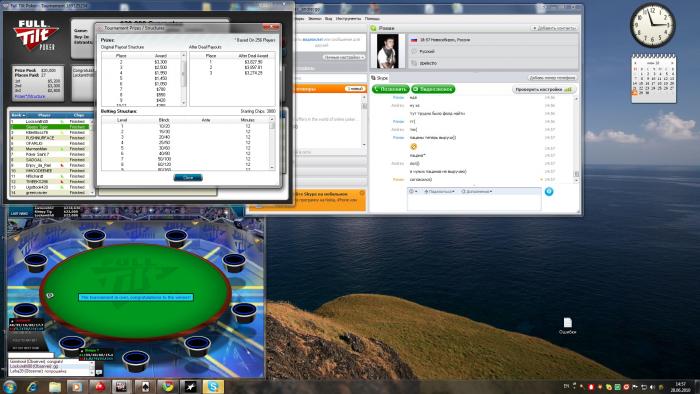The height and width of the screenshot is (394, 700).
Task: Close the Tournament Prizes / Structure dialog with Close button
Action: pos(188,178)
